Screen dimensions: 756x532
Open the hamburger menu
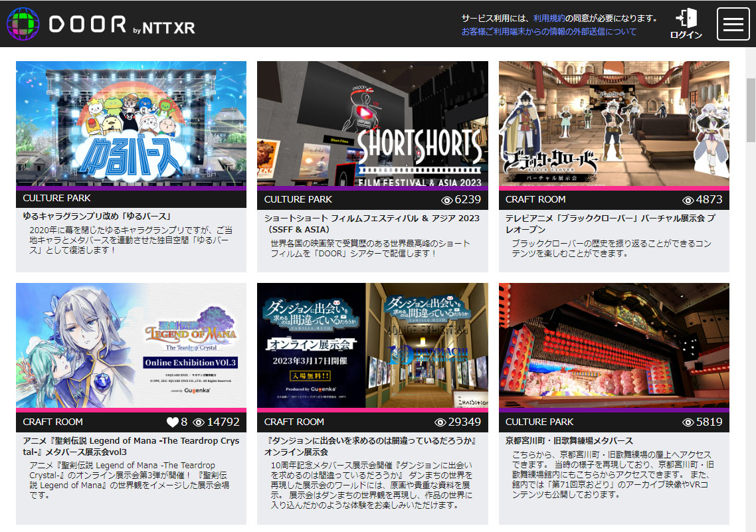tap(733, 24)
